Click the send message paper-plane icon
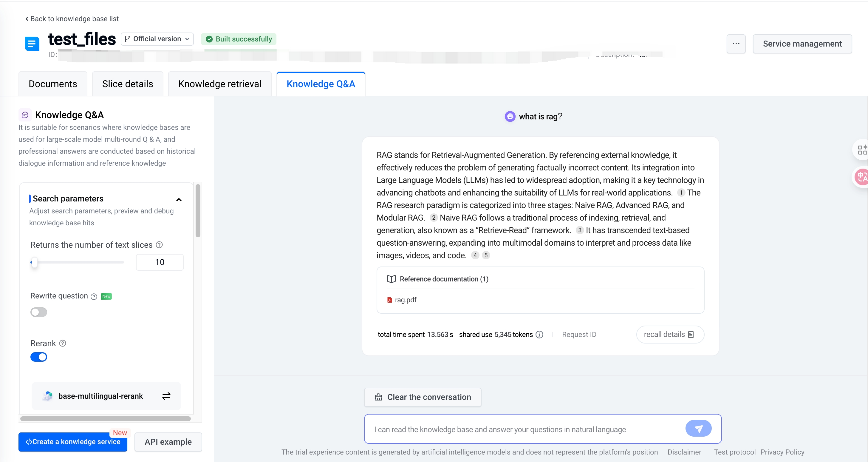The width and height of the screenshot is (868, 462). 698,428
